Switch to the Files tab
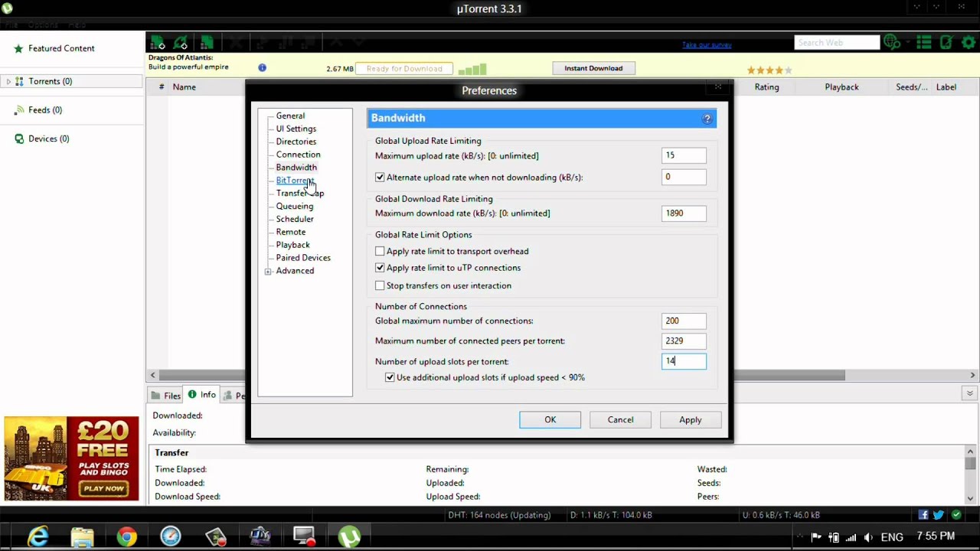Image resolution: width=980 pixels, height=551 pixels. coord(165,396)
